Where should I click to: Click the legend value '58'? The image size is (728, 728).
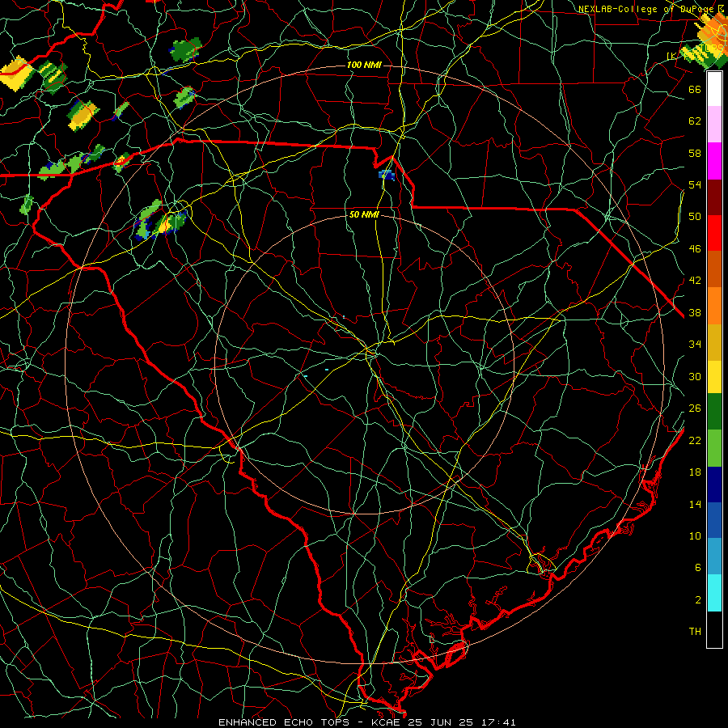tap(695, 153)
